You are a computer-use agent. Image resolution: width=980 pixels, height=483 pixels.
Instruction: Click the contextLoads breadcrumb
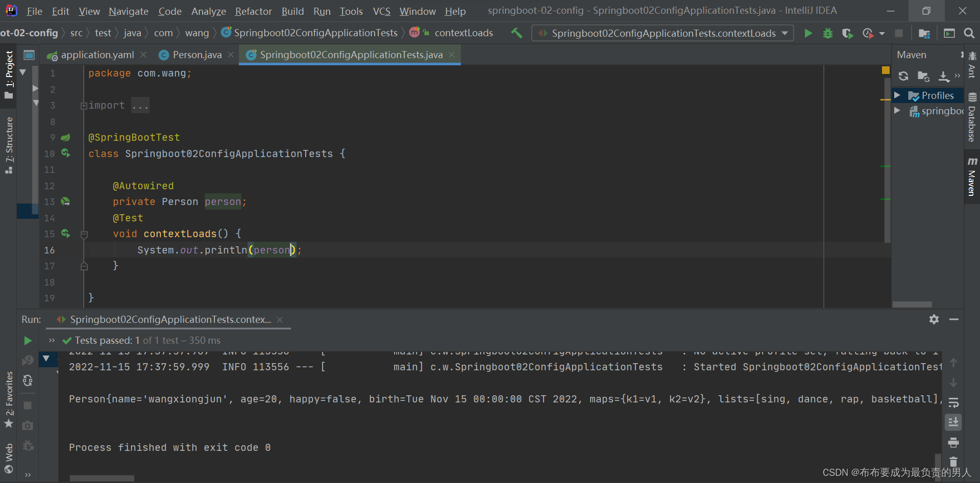(463, 33)
